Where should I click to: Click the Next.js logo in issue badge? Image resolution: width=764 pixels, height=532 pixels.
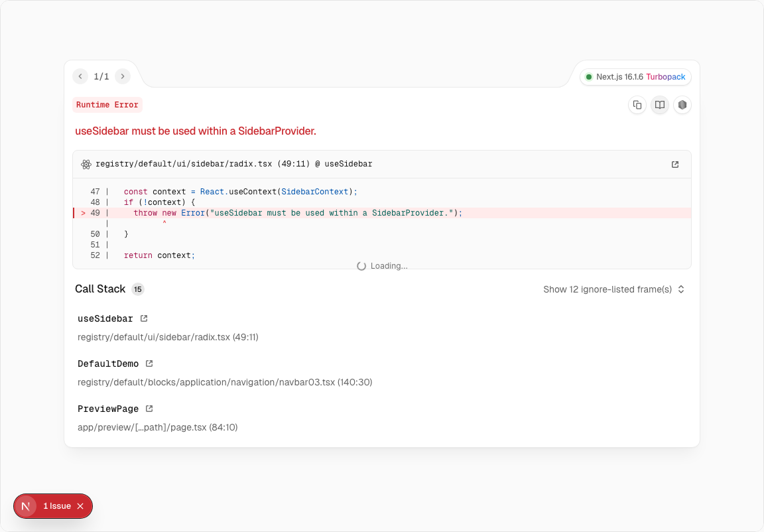(x=26, y=506)
